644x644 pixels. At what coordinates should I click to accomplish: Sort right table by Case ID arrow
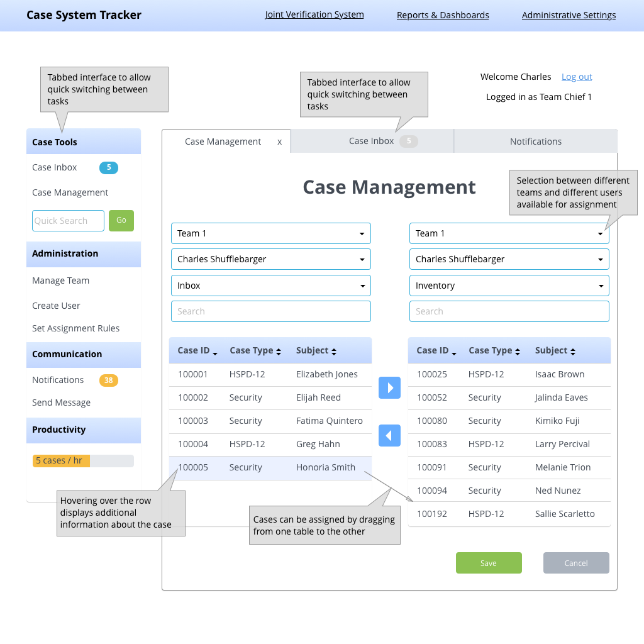pos(454,353)
